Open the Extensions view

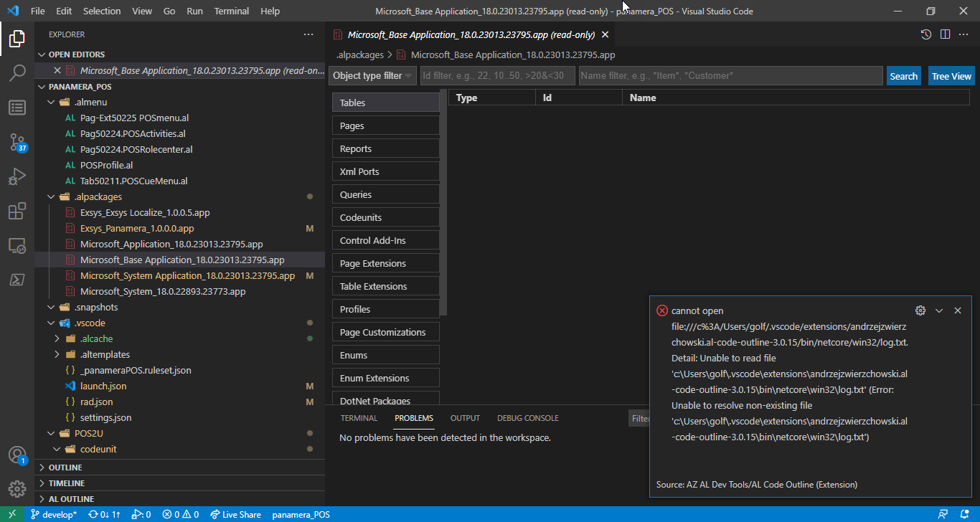click(x=17, y=211)
